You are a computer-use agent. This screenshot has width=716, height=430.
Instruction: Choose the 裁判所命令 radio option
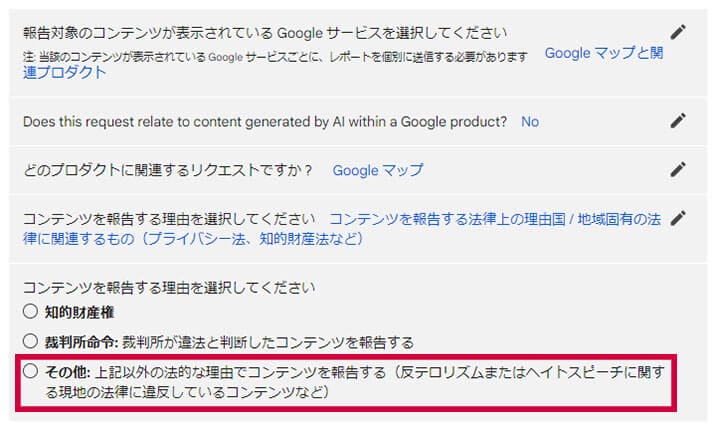pyautogui.click(x=30, y=342)
